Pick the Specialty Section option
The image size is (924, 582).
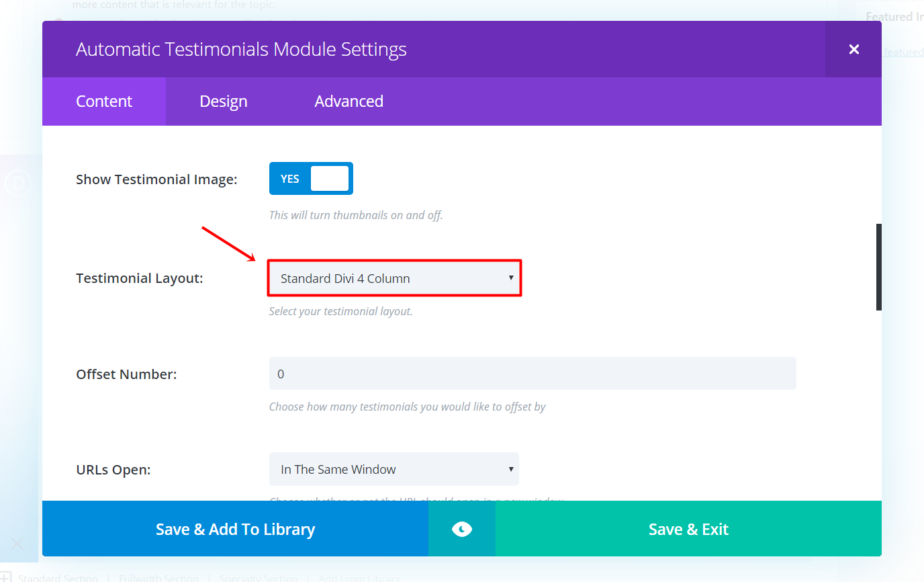(258, 578)
